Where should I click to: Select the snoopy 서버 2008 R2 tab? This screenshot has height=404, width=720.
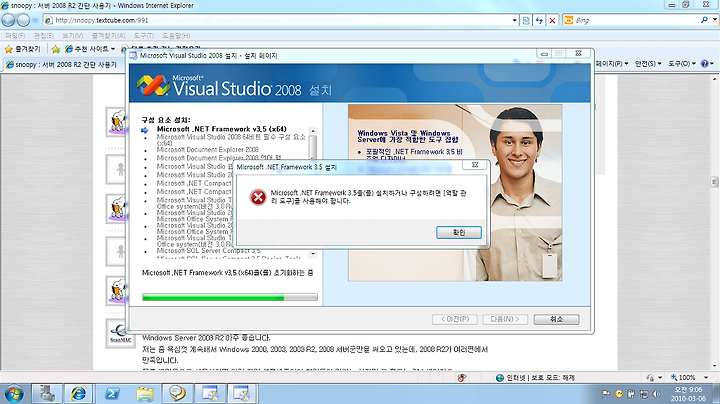tap(62, 65)
